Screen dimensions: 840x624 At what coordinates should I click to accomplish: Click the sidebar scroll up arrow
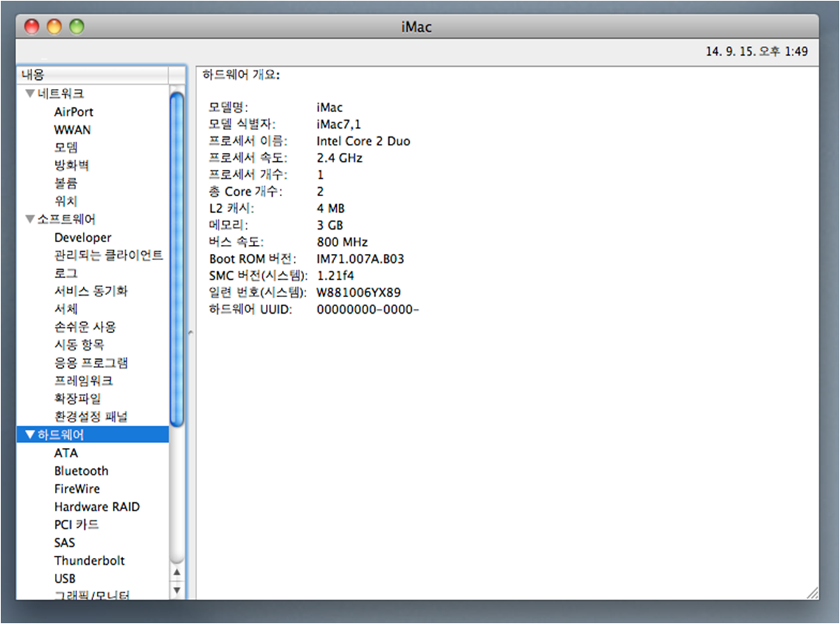tap(177, 573)
